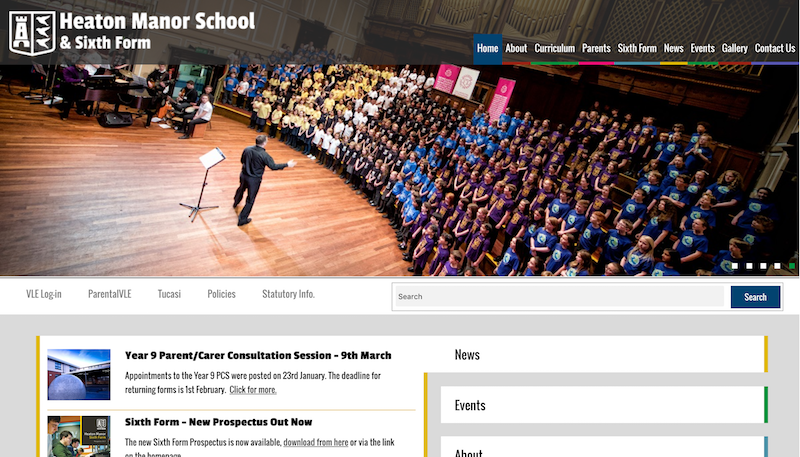Viewport: 800px width, 457px height.
Task: Open the Sixth Form prospectus thumbnail
Action: tap(79, 437)
